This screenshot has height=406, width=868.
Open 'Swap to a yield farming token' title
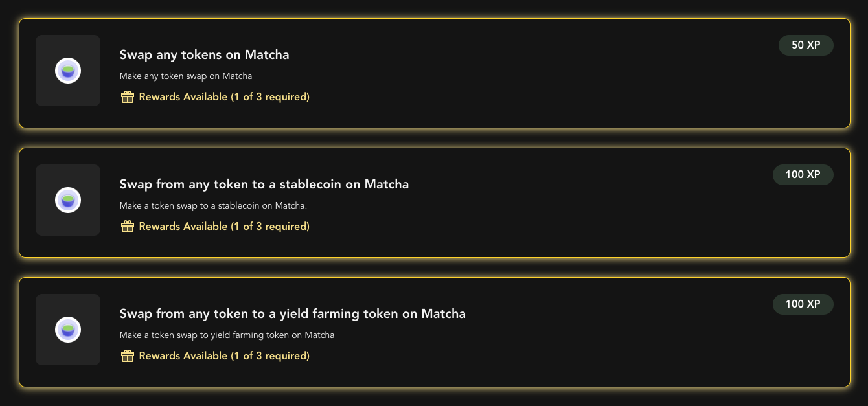293,314
